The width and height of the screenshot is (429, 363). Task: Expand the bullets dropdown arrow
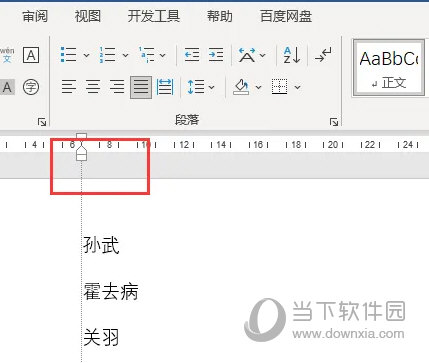[x=86, y=55]
